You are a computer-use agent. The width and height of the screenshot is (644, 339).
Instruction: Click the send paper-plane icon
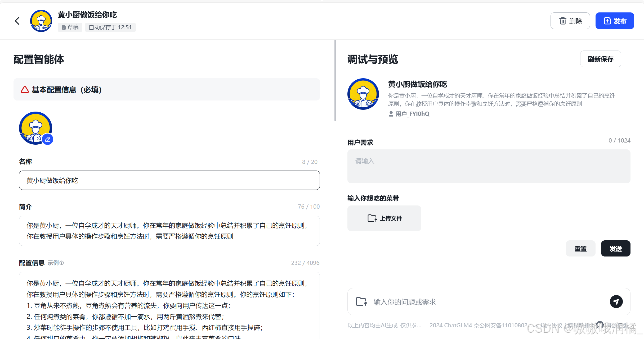[616, 301]
